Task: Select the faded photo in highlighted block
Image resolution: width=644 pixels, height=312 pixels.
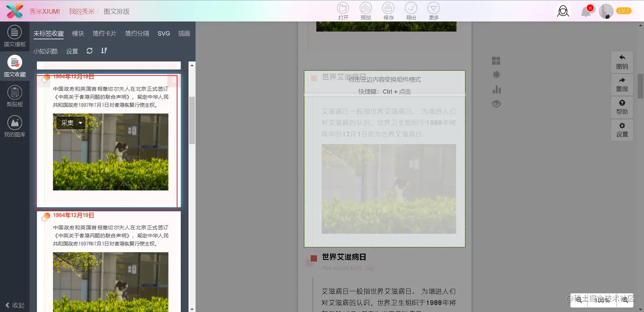Action: pos(389,189)
